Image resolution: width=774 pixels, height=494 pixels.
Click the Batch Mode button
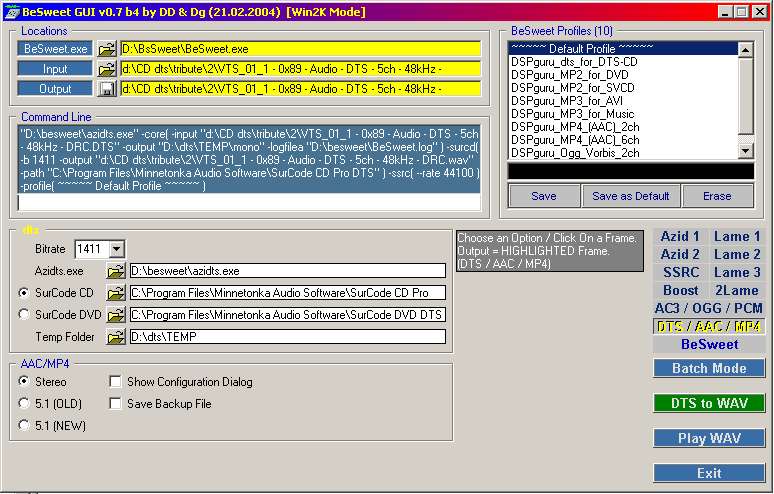[709, 368]
